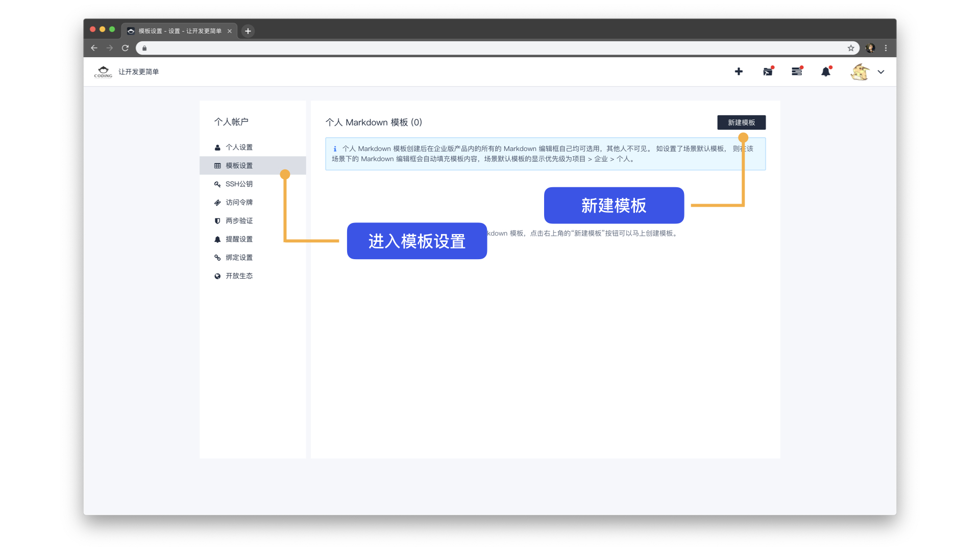Select 模板设置 in the sidebar

point(239,166)
